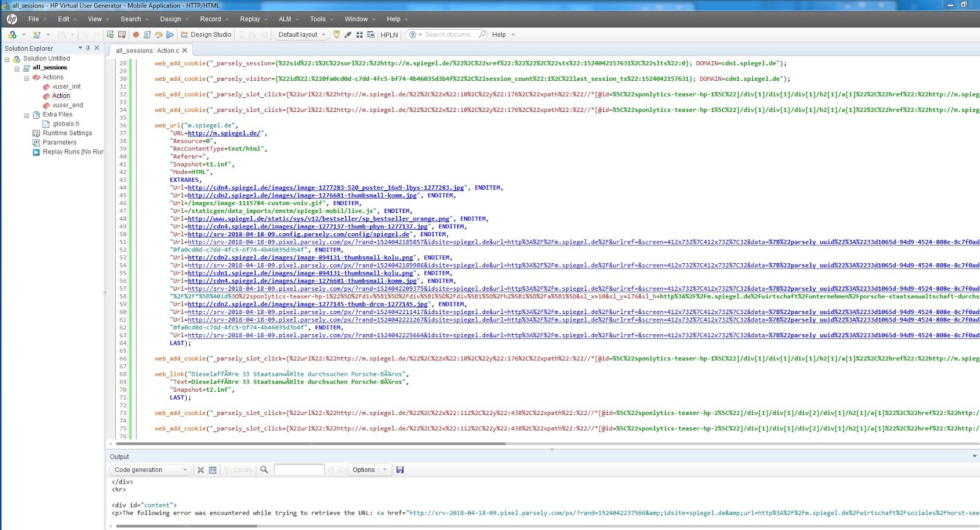Image resolution: width=980 pixels, height=530 pixels.
Task: Collapse the Extra Files folder
Action: [x=27, y=115]
